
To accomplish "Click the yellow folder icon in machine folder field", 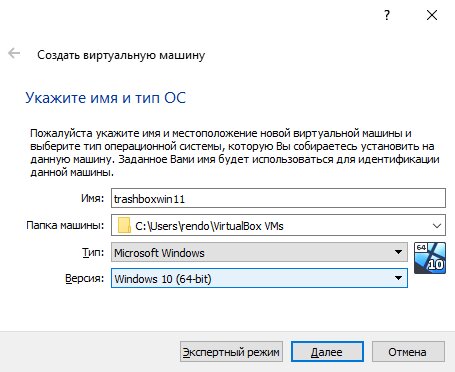I will point(124,226).
